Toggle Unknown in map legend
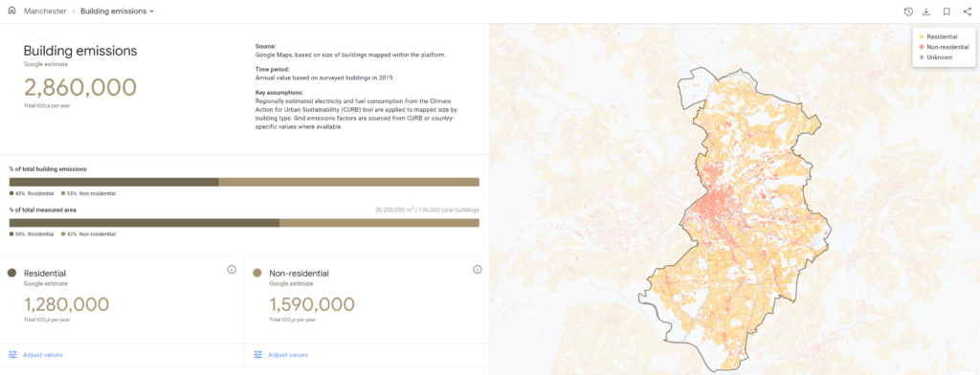This screenshot has width=980, height=375. [936, 57]
